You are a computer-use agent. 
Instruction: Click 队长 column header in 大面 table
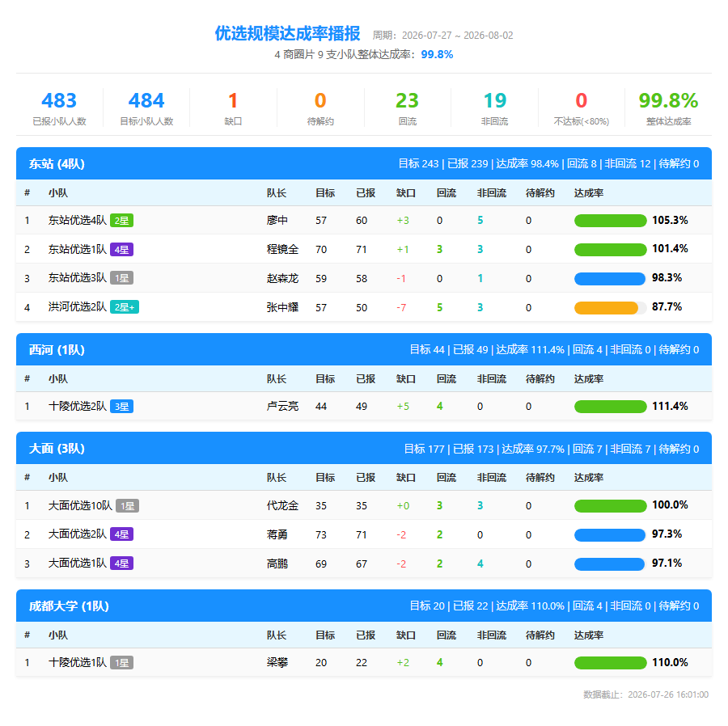[x=277, y=478]
